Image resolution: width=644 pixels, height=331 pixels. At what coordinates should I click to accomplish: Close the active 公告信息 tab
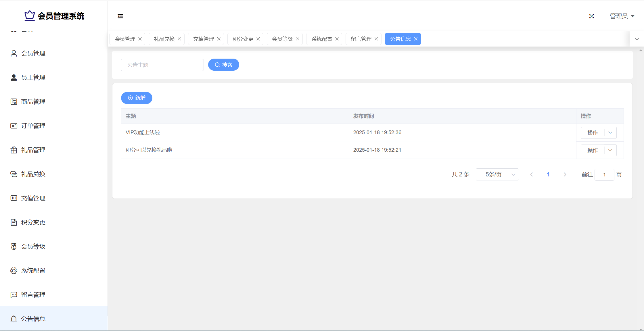click(416, 39)
